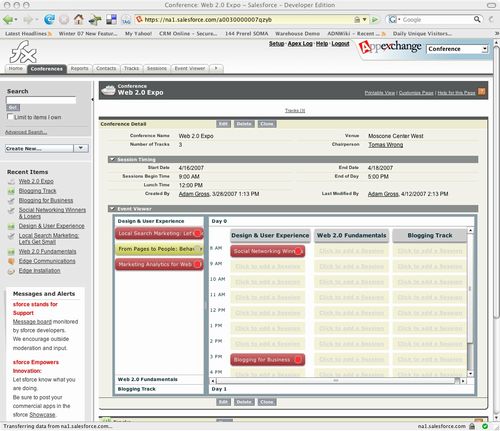The width and height of the screenshot is (500, 431).
Task: Click sidebar collapse arrow next to search
Action: [92, 99]
